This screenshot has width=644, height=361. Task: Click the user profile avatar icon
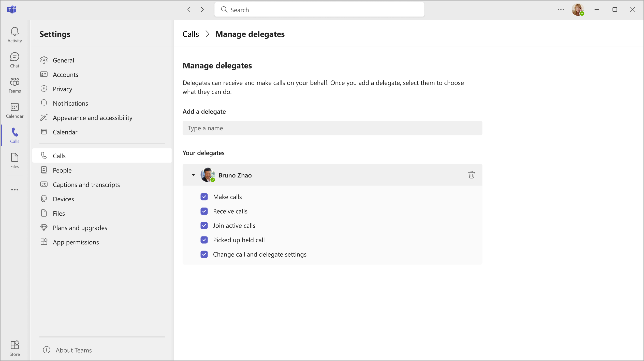click(578, 10)
